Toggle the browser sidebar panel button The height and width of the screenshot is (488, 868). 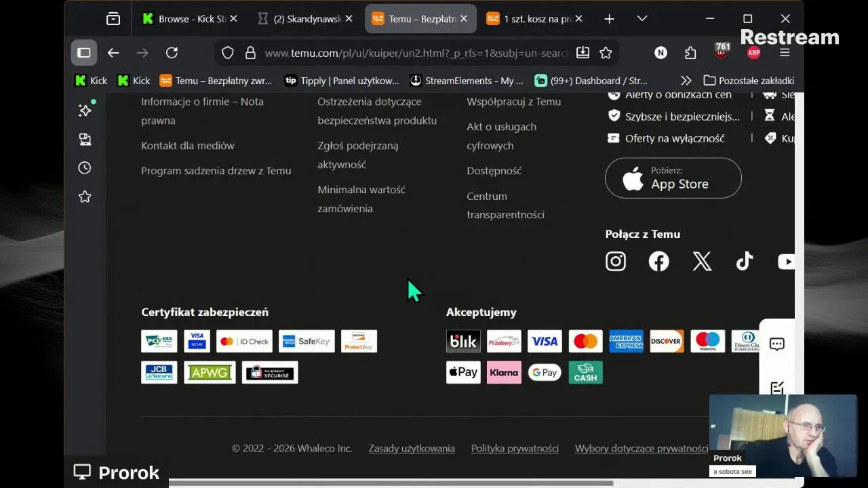coord(84,53)
